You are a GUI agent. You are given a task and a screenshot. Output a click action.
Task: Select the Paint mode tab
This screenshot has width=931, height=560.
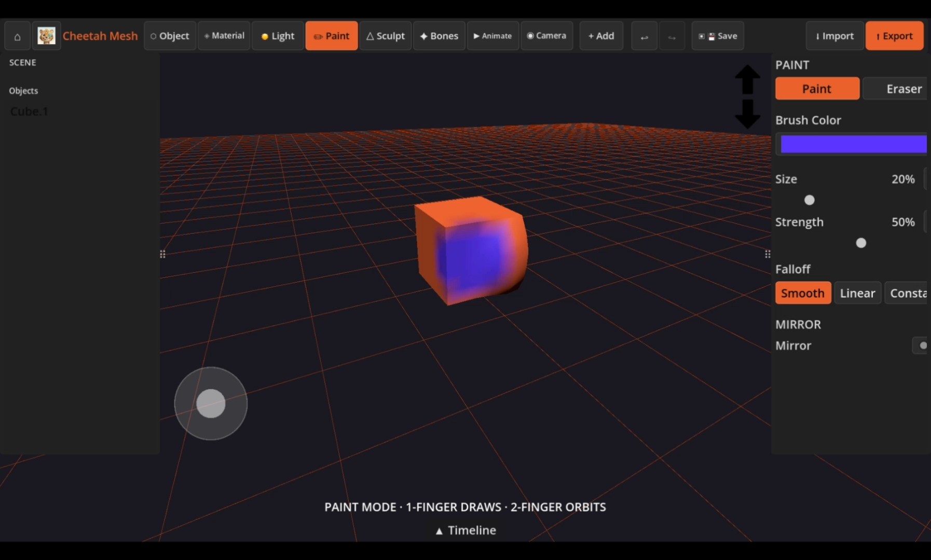[332, 36]
